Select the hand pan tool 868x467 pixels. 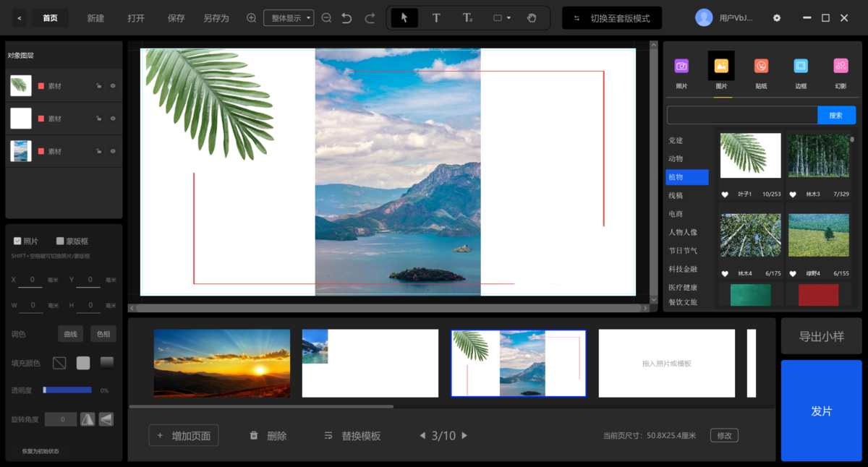[x=532, y=18]
